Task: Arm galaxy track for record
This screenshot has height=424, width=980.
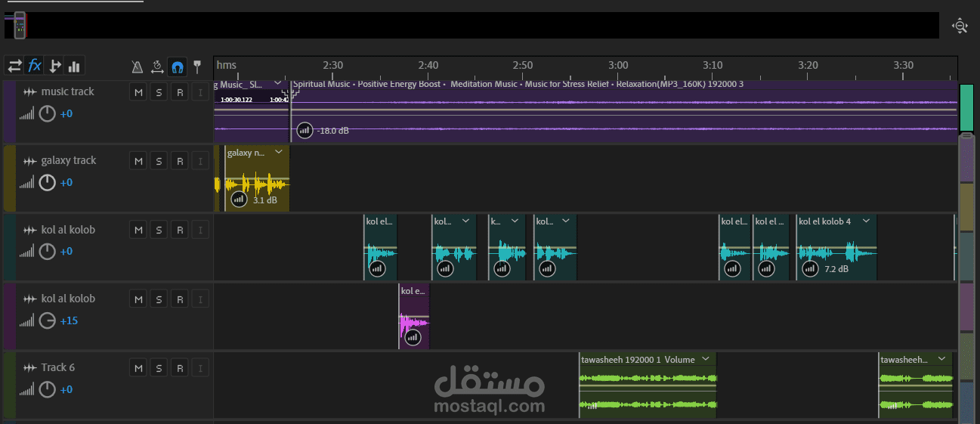Action: point(179,161)
